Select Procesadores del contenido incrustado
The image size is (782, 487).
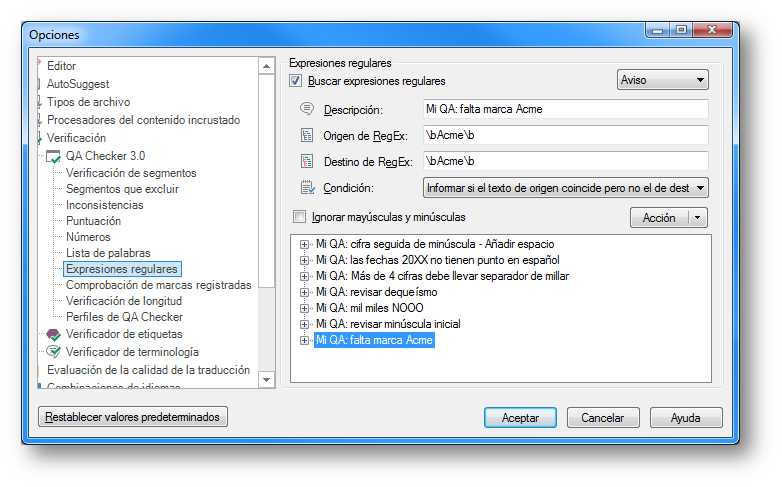(144, 120)
